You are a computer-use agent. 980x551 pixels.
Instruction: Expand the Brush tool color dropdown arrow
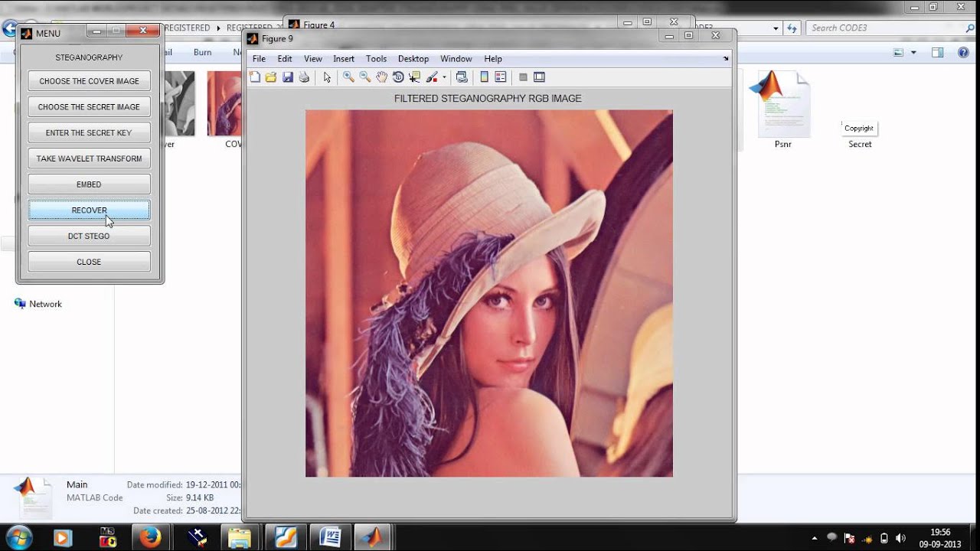click(444, 77)
